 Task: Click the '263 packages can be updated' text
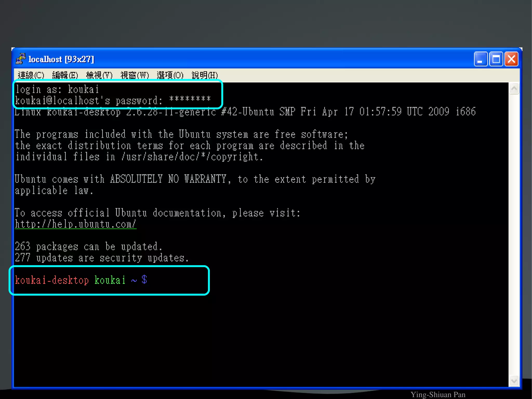pos(88,246)
